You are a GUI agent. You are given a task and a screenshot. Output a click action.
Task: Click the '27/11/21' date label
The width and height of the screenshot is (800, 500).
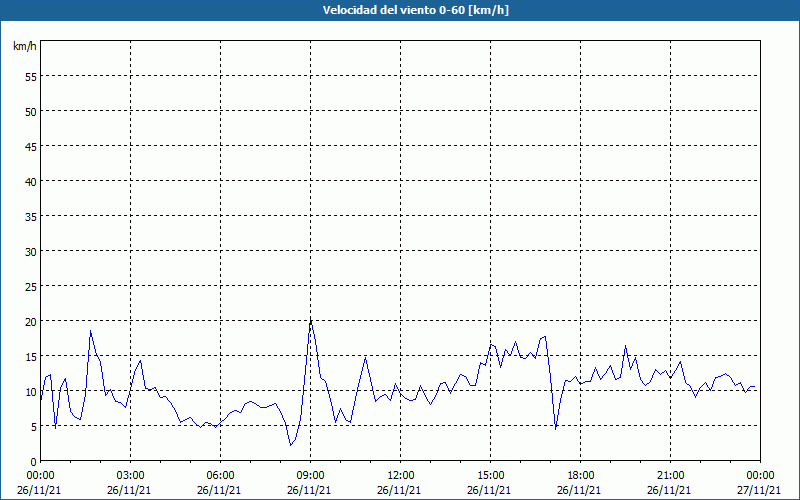click(x=758, y=490)
